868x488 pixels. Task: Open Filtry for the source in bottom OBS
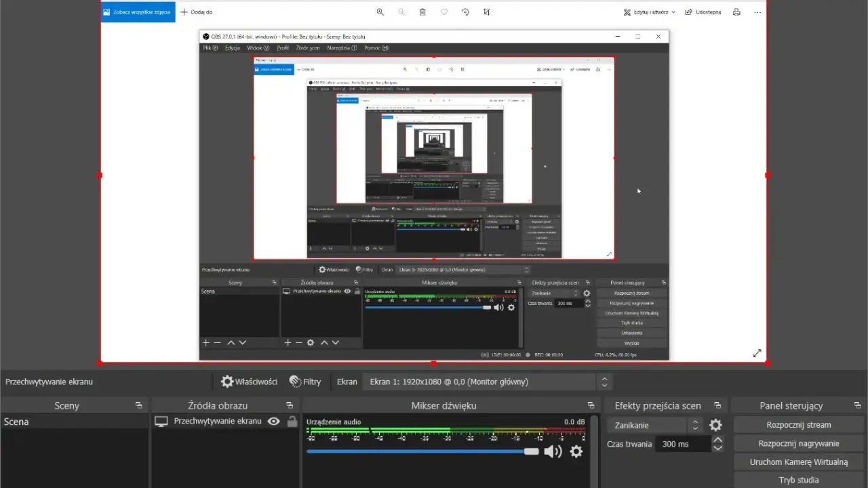click(304, 382)
